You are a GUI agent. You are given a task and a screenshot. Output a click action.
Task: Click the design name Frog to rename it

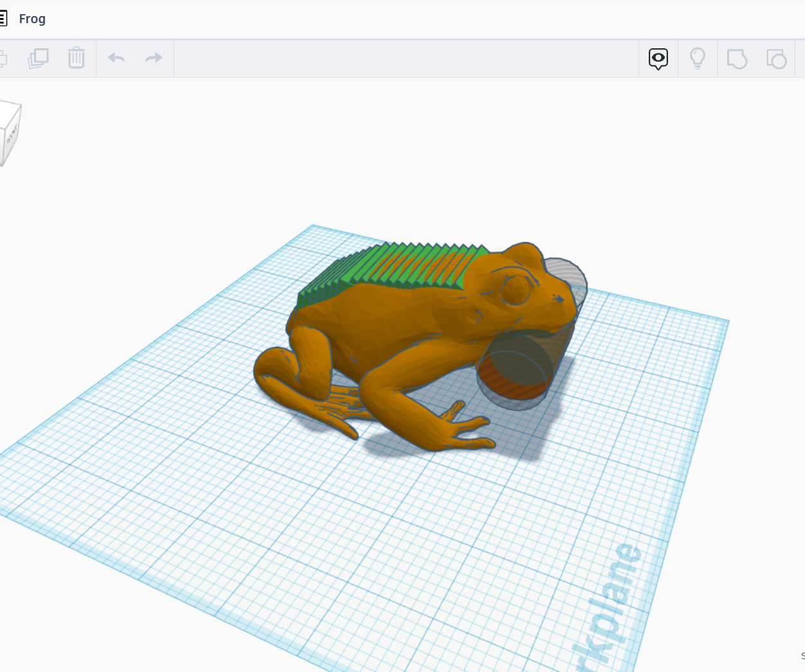(33, 19)
